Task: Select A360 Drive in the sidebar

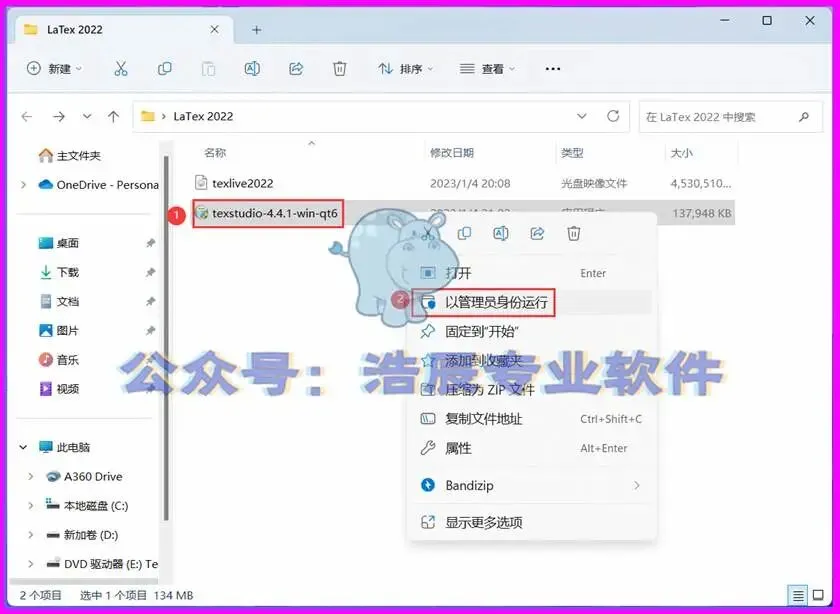Action: coord(84,476)
